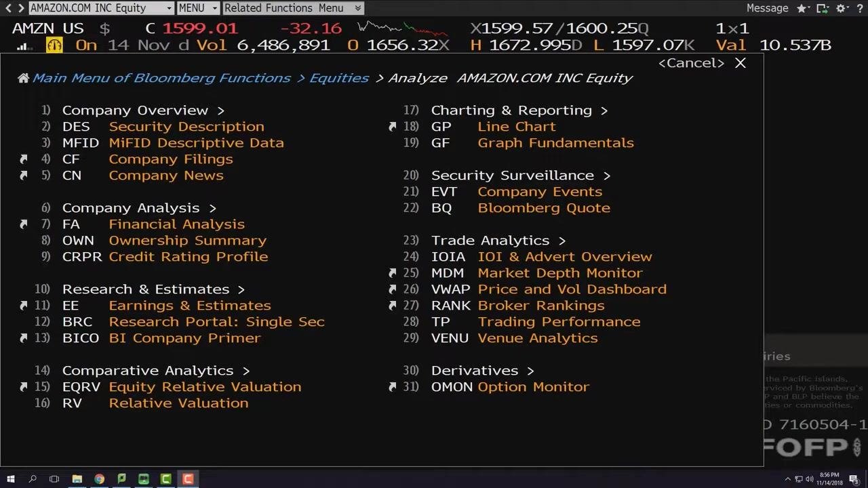Open File Explorer from the taskbar

click(x=77, y=479)
